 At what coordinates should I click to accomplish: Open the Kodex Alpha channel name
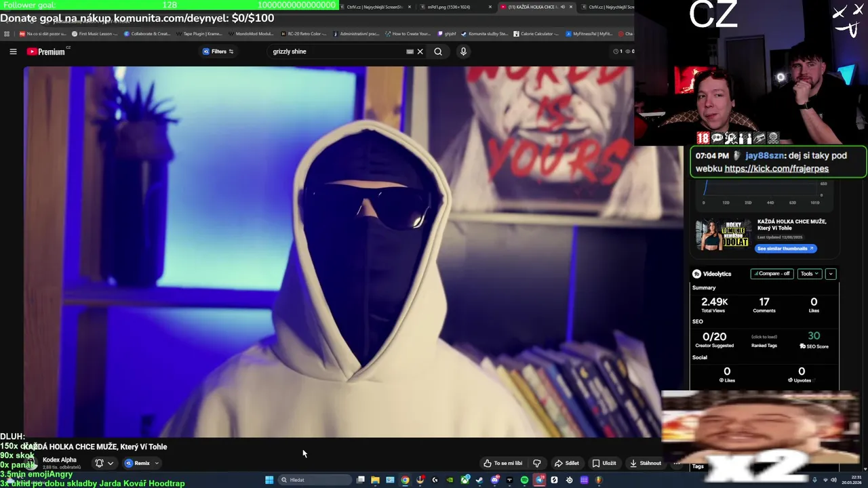tap(60, 460)
